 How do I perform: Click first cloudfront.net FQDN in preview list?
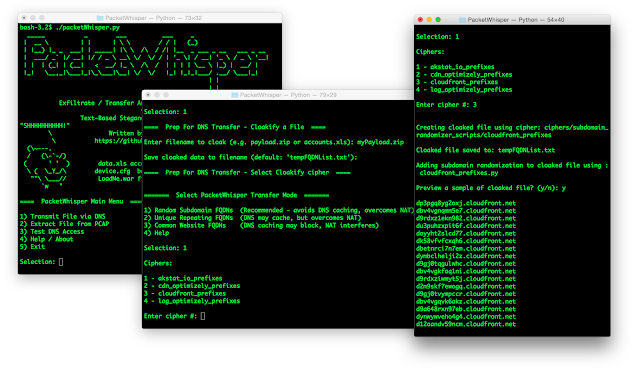[466, 203]
